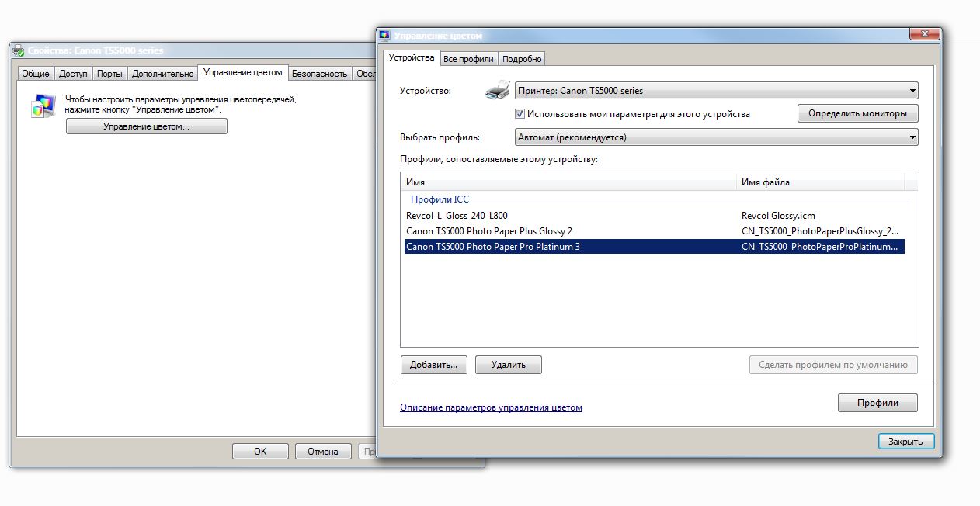
Task: Select the Устройства tab
Action: [x=412, y=58]
